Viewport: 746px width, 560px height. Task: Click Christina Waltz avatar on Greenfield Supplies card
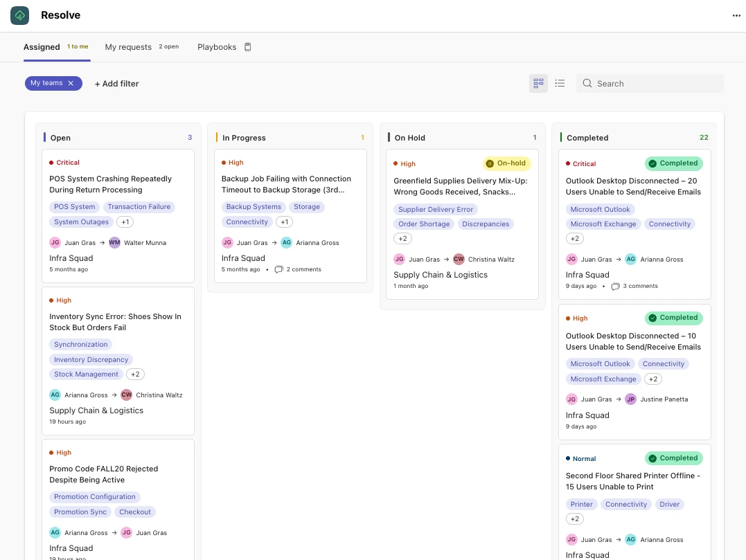click(x=459, y=259)
